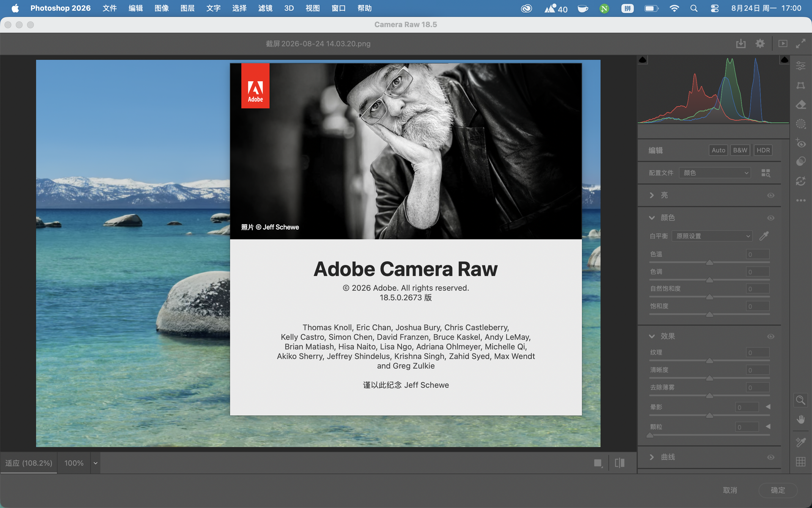Click the 饱和度 slider handle

(x=710, y=315)
